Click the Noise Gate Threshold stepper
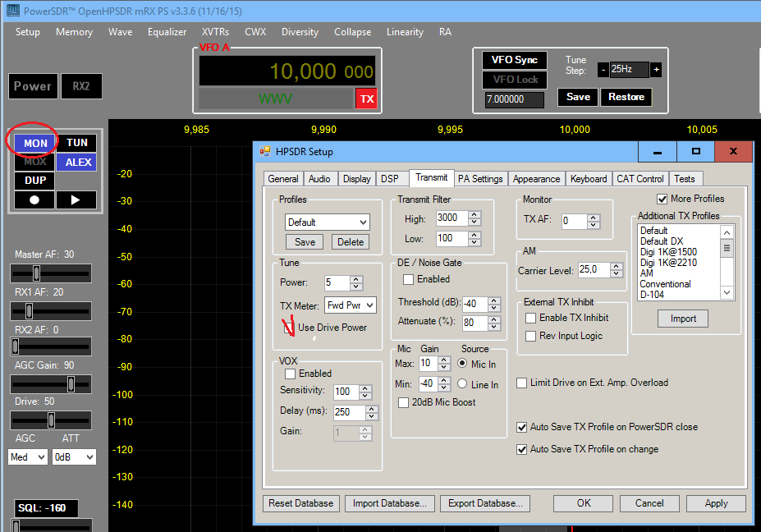 pyautogui.click(x=493, y=305)
